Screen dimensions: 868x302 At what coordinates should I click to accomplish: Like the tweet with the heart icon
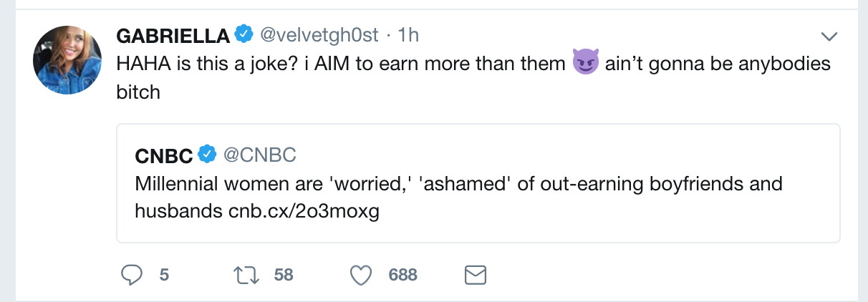click(362, 275)
